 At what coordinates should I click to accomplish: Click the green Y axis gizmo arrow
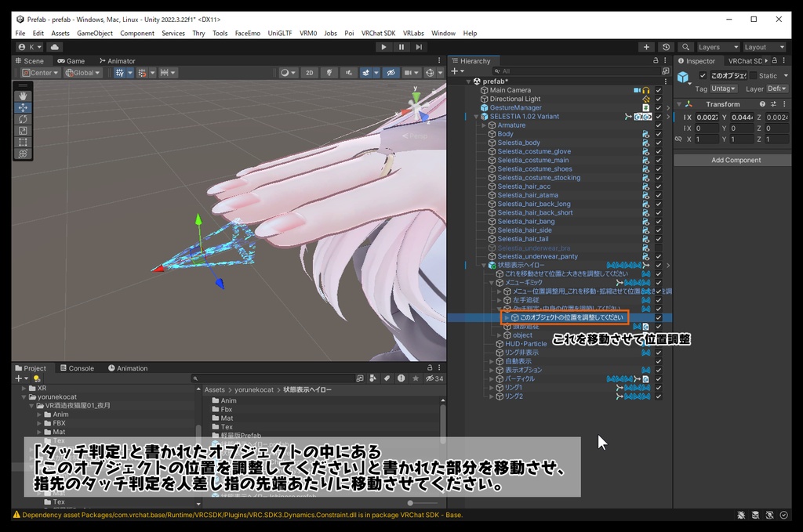coord(198,220)
